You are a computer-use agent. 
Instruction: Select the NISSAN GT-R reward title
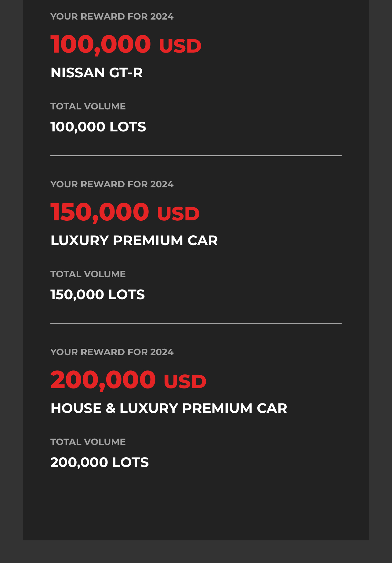point(96,73)
